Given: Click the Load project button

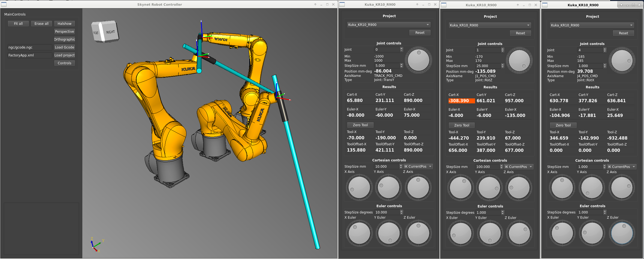Looking at the screenshot, I should (64, 55).
